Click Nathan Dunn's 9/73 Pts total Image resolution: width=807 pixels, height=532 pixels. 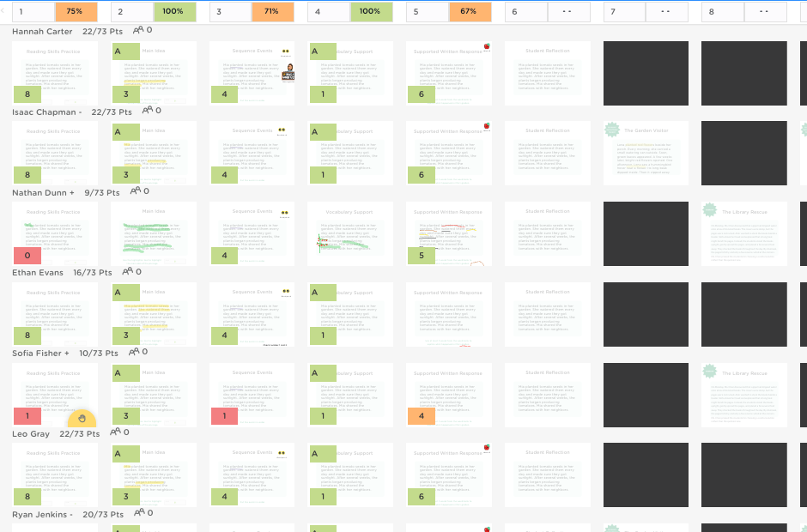pyautogui.click(x=102, y=192)
